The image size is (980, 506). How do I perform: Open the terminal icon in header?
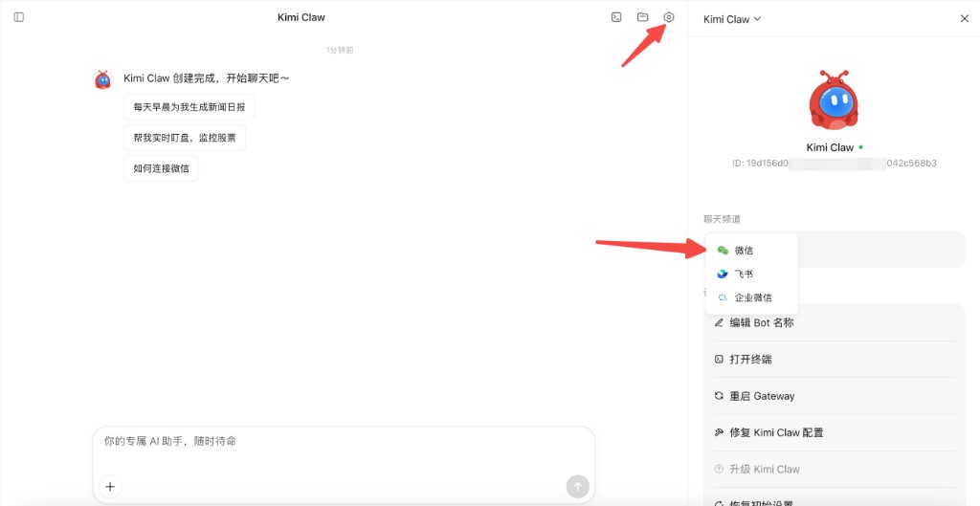[x=616, y=17]
